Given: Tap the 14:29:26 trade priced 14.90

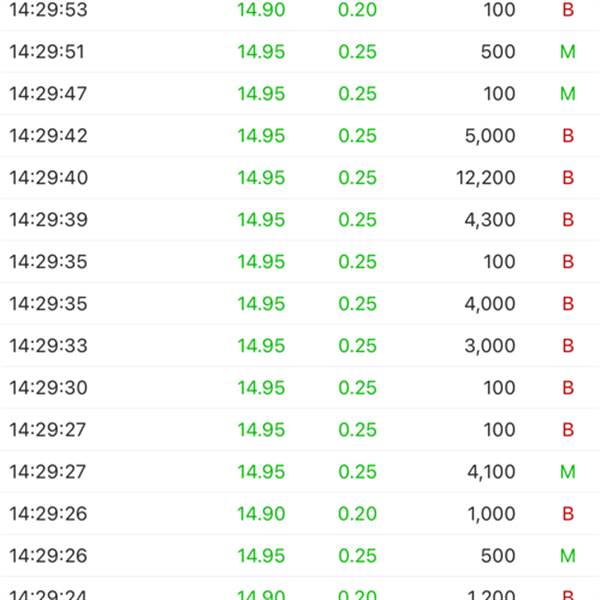Looking at the screenshot, I should pos(300,514).
